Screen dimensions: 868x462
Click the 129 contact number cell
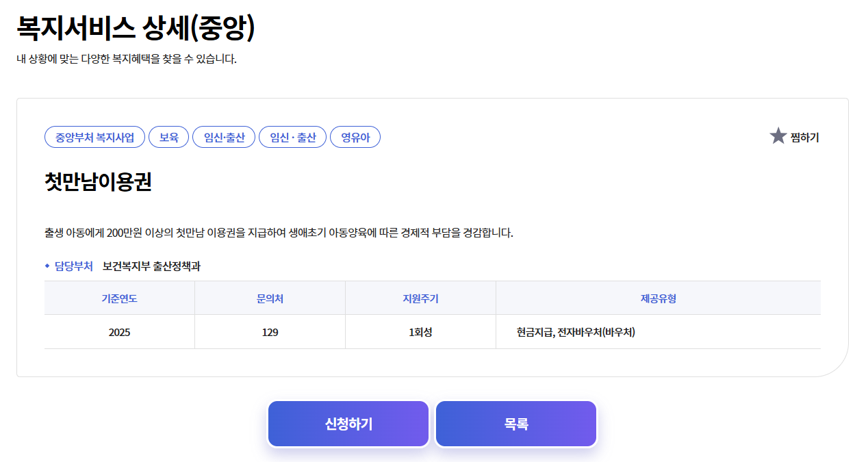click(x=270, y=333)
